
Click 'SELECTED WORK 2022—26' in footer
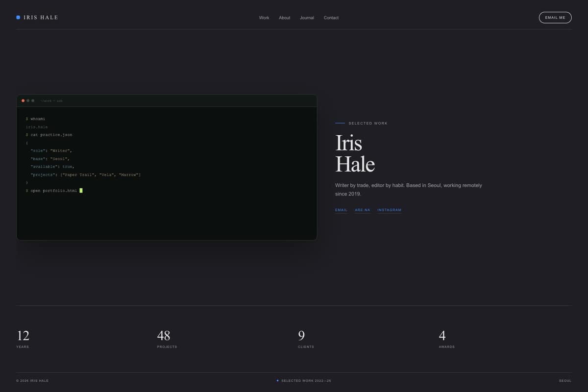click(x=306, y=381)
